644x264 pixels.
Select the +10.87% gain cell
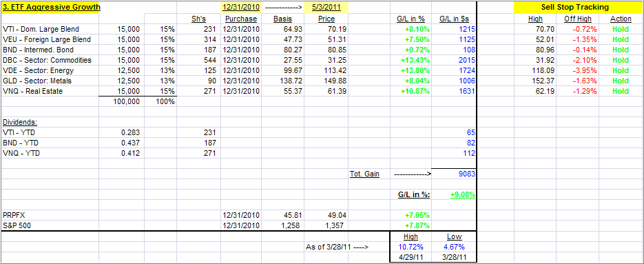(411, 91)
